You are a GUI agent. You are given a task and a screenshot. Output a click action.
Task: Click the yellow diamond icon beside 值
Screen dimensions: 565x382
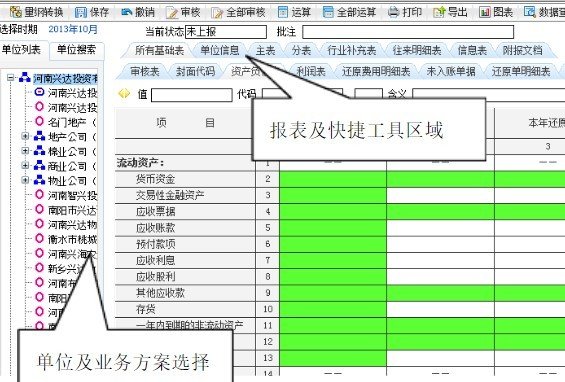click(124, 94)
